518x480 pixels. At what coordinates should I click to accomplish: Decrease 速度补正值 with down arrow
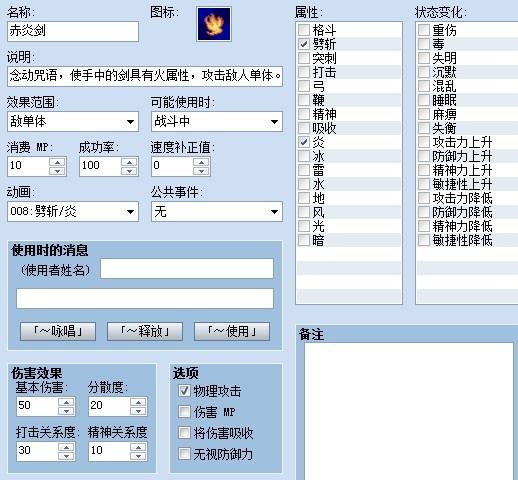(x=201, y=171)
